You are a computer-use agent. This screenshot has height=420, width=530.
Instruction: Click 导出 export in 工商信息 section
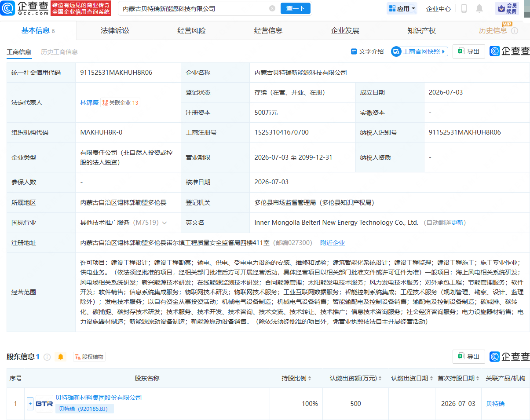[469, 51]
